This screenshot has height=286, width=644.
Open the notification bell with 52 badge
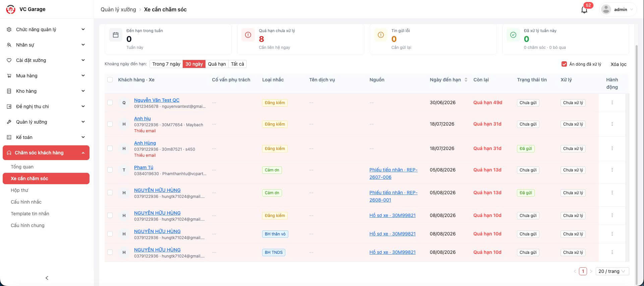[584, 9]
